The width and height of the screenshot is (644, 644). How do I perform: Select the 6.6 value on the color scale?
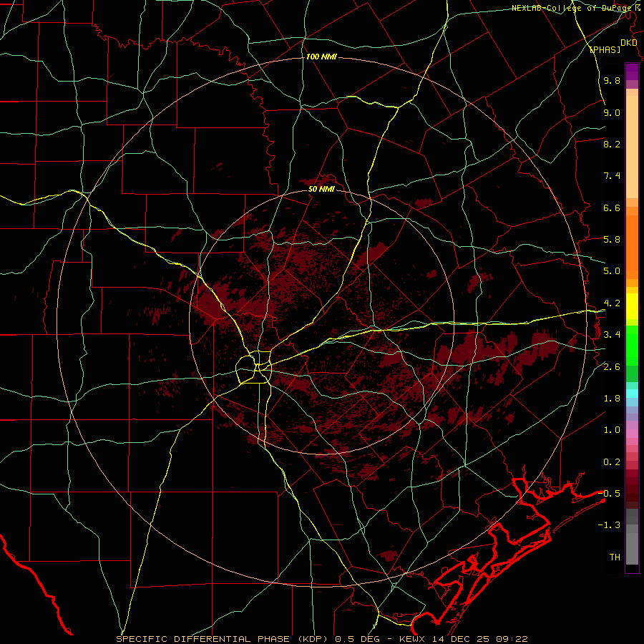612,208
